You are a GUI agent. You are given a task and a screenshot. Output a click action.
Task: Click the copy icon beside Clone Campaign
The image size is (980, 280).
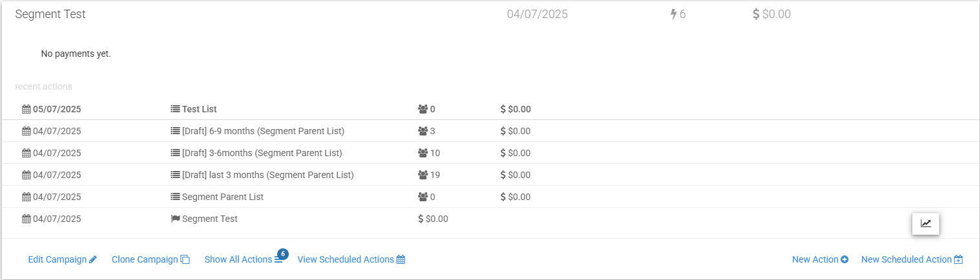[185, 259]
